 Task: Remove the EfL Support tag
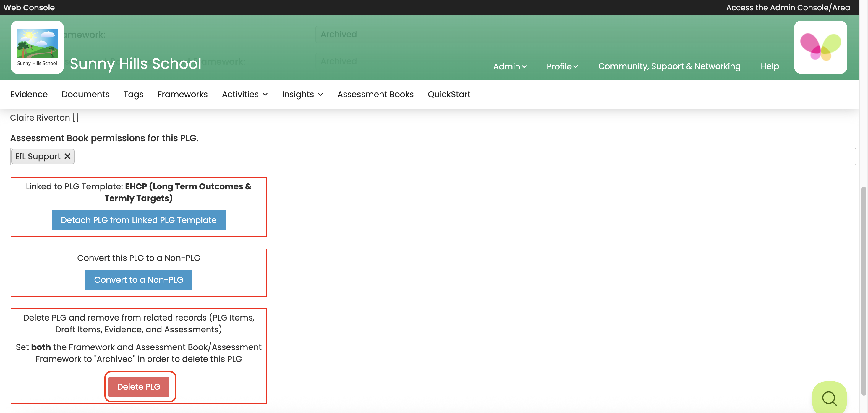67,157
